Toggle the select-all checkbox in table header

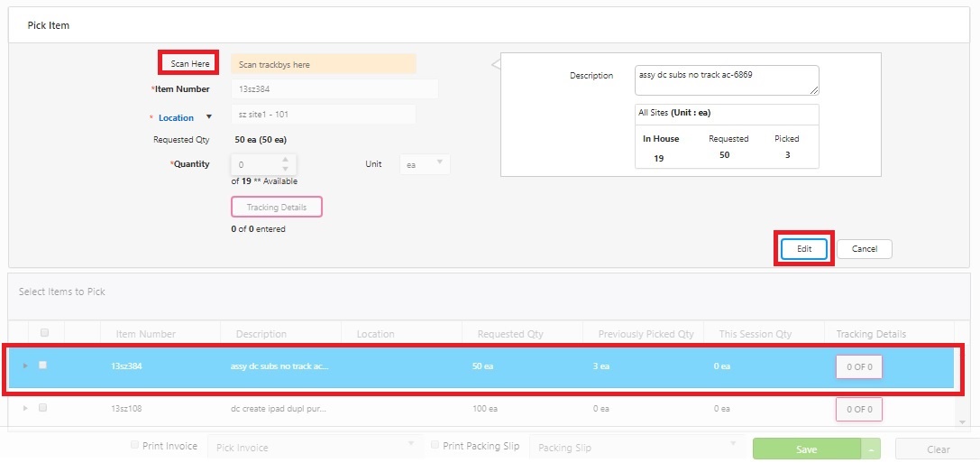pyautogui.click(x=45, y=332)
